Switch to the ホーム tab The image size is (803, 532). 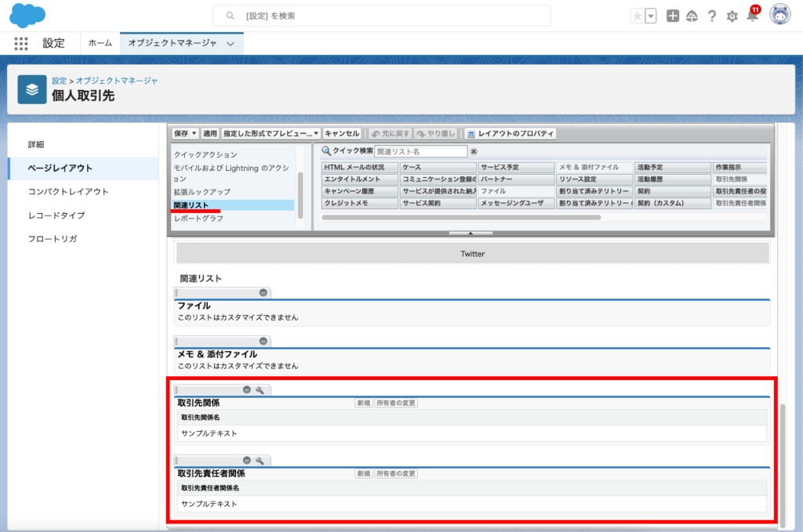click(x=100, y=43)
